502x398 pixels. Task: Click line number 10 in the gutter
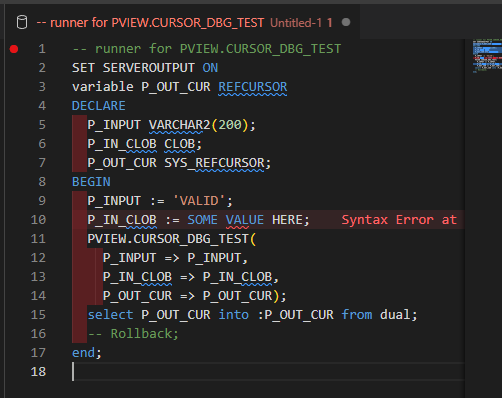pos(38,220)
